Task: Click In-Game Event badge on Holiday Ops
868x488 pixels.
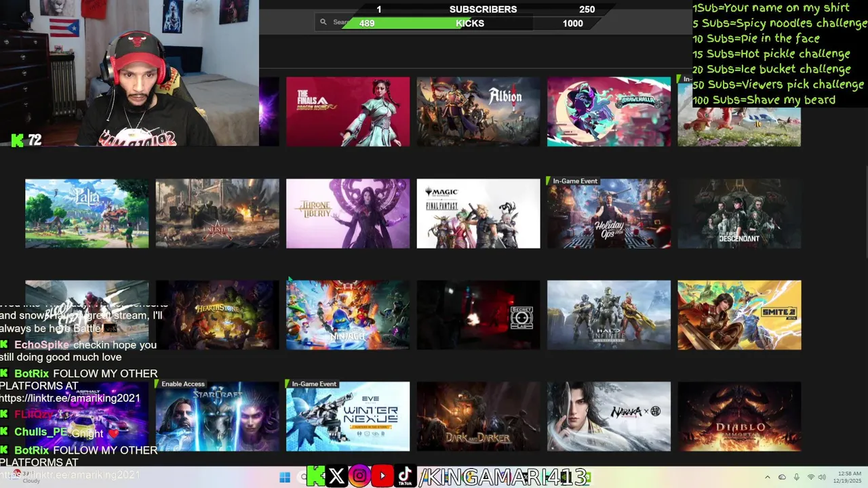Action: pyautogui.click(x=574, y=181)
